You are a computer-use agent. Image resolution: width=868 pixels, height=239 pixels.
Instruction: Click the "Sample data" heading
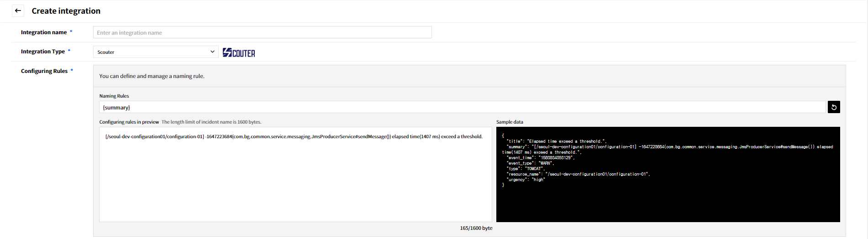tap(510, 122)
